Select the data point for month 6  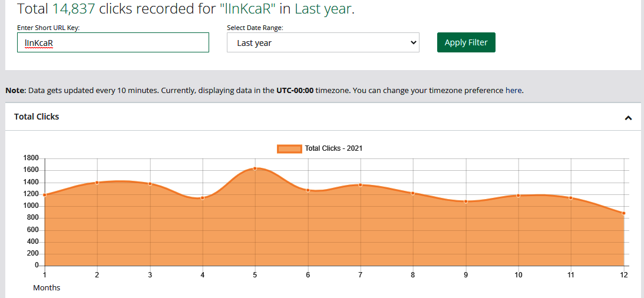[308, 190]
